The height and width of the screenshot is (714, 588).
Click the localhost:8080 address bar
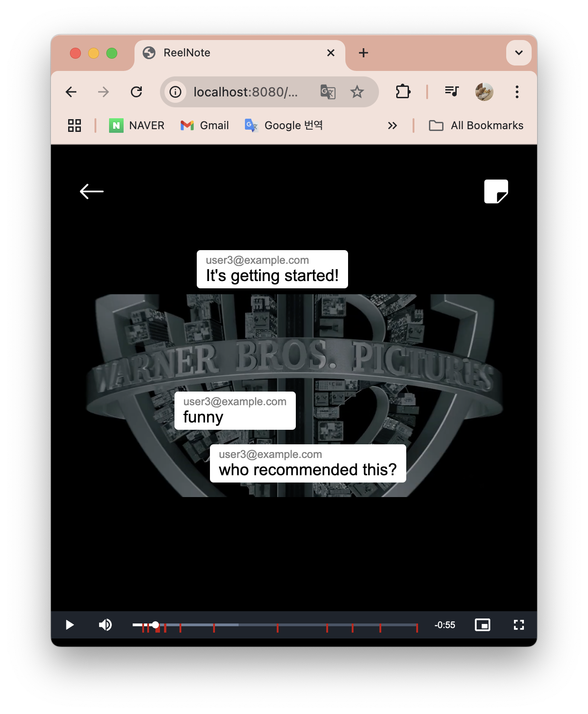point(246,92)
